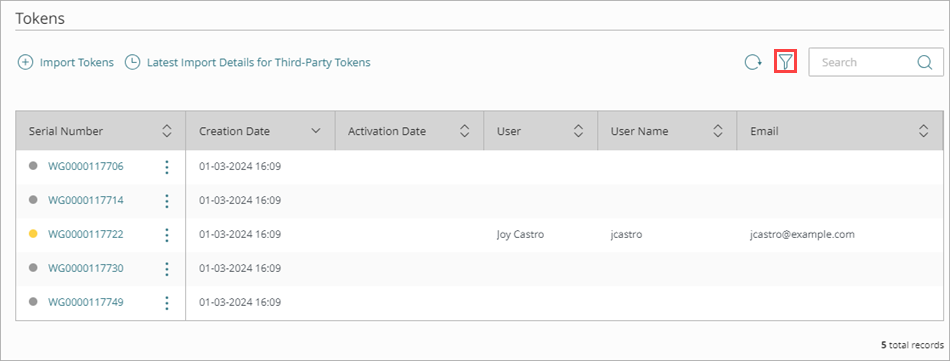Viewport: 950px width, 361px height.
Task: Open actions menu for WG0000117714
Action: [x=167, y=200]
